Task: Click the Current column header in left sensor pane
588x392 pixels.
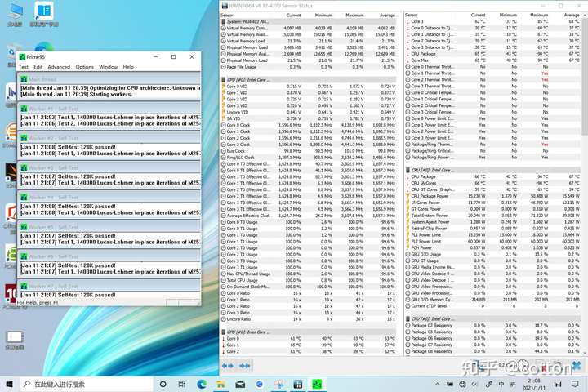Action: (x=294, y=15)
